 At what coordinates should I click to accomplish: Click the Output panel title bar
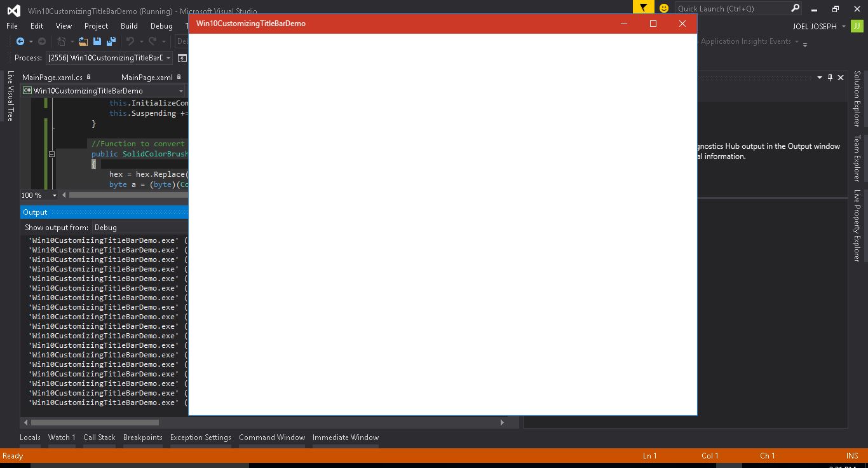[x=104, y=212]
